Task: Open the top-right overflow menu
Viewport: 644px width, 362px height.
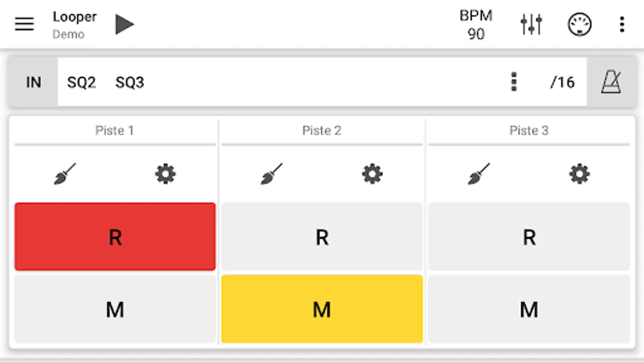Action: coord(622,24)
